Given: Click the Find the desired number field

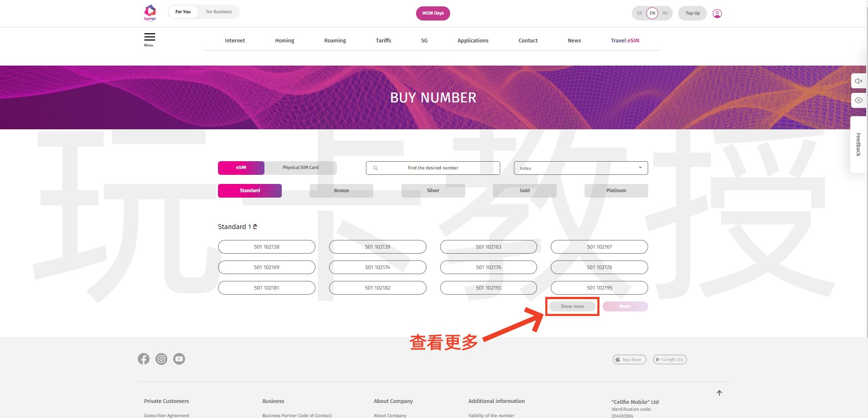Looking at the screenshot, I should pos(433,168).
